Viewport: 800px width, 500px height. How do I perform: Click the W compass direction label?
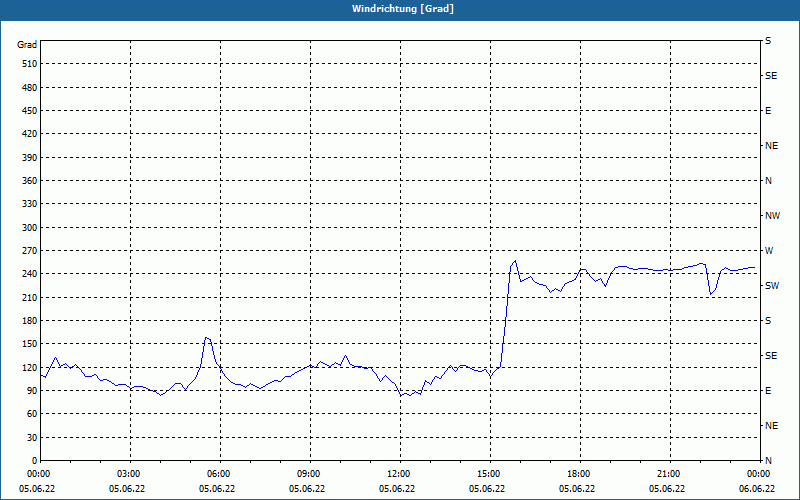coord(769,251)
